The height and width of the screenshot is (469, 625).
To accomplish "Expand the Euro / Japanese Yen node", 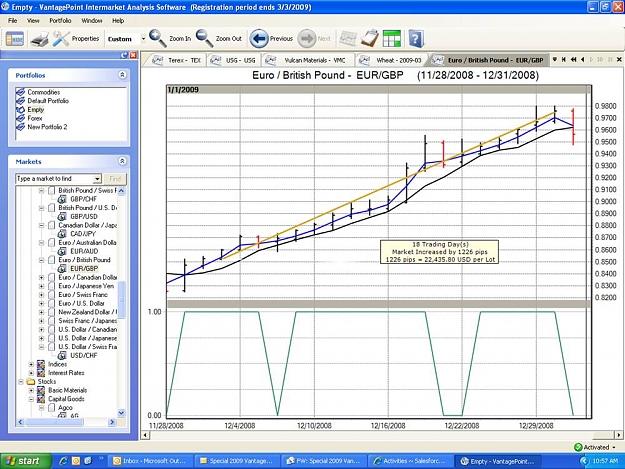I will (41, 286).
